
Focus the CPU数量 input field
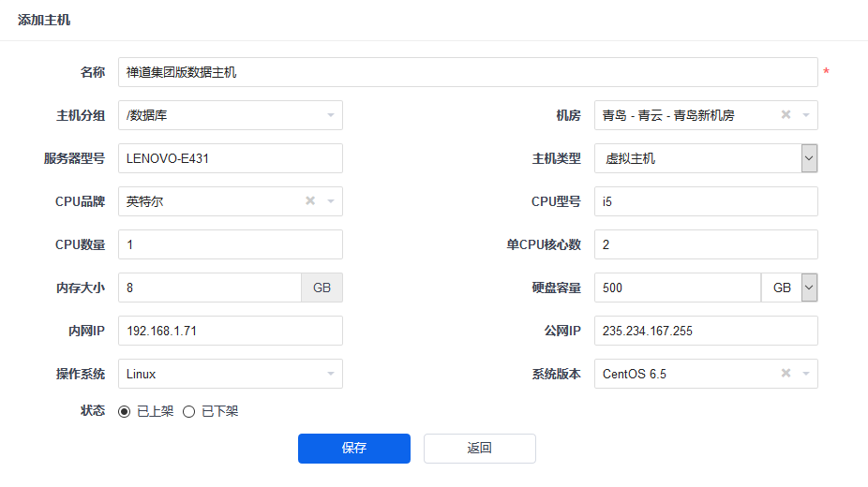tap(231, 244)
